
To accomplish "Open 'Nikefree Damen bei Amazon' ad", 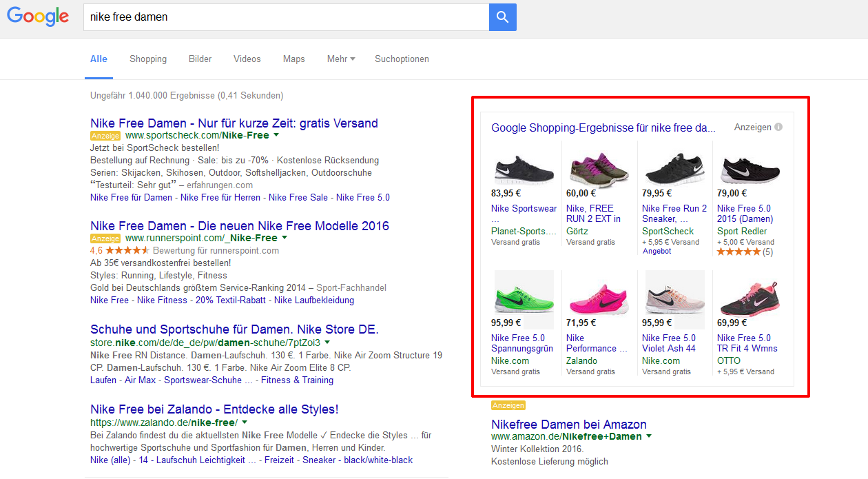I will 569,425.
